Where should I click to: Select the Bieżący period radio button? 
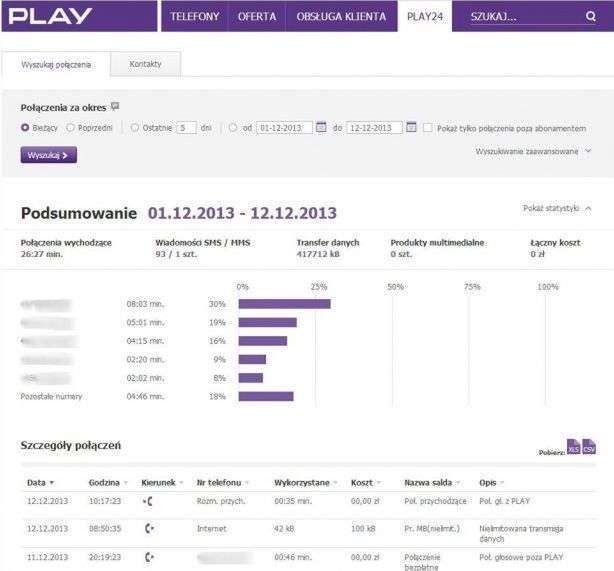[25, 128]
